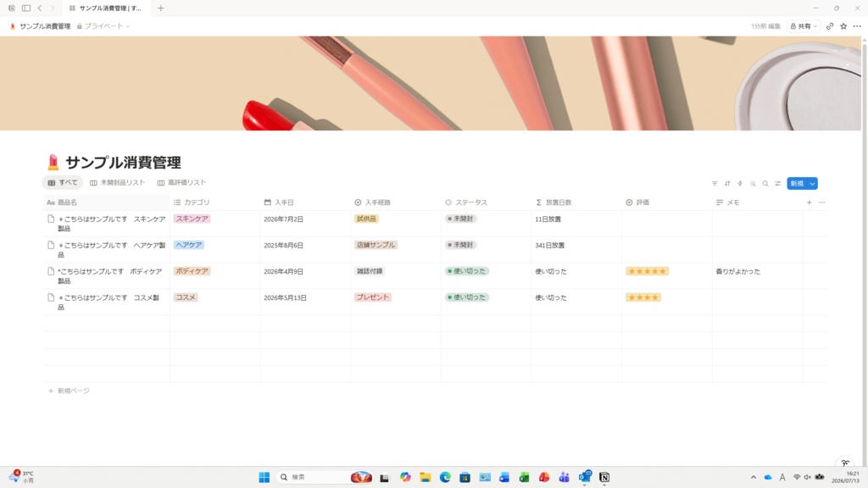Click the 新規 button to add entry
The image size is (868, 488).
click(x=797, y=184)
